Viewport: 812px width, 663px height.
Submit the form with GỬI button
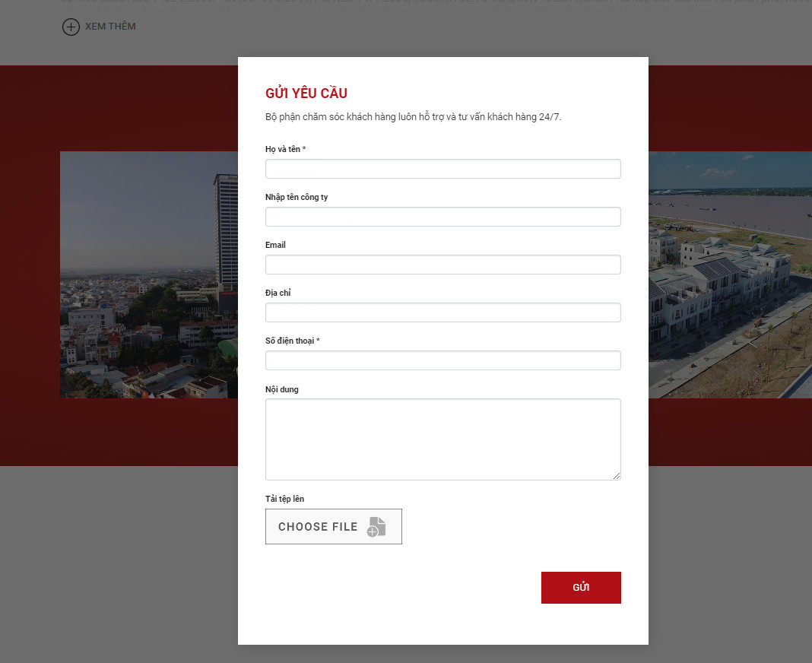[x=581, y=588]
